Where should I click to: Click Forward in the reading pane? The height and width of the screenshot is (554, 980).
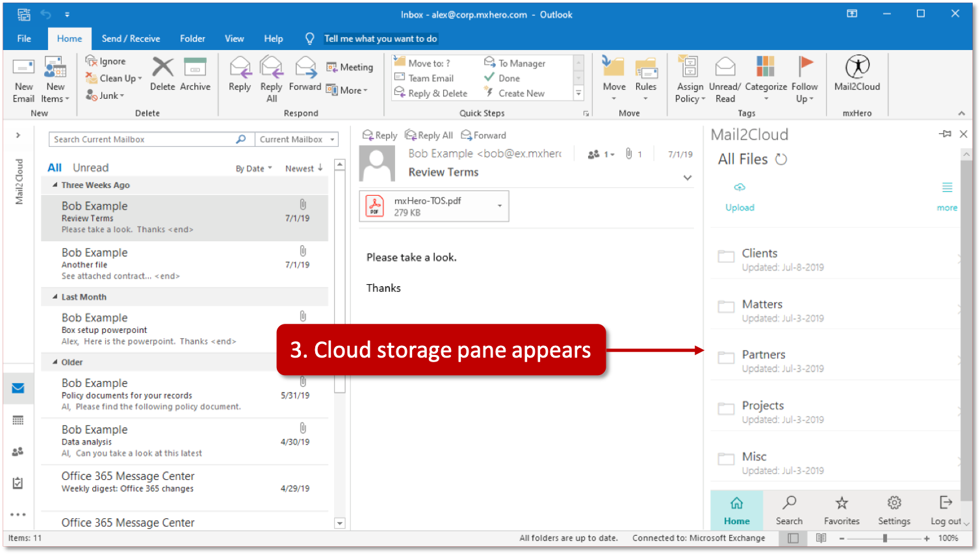(x=484, y=135)
